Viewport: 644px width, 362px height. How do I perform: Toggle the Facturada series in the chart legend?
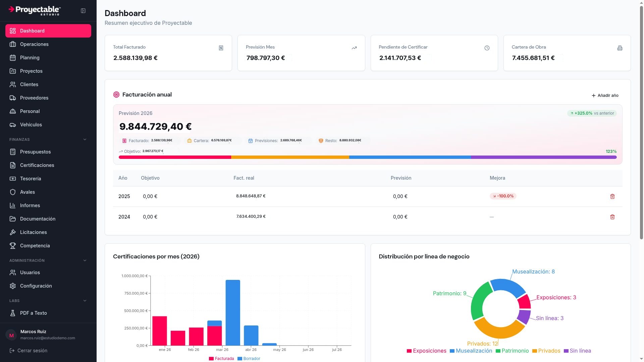(221, 359)
